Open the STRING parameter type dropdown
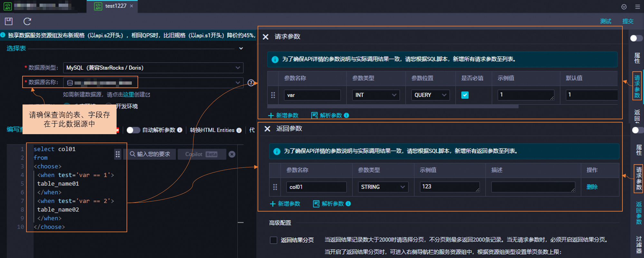 pyautogui.click(x=383, y=187)
